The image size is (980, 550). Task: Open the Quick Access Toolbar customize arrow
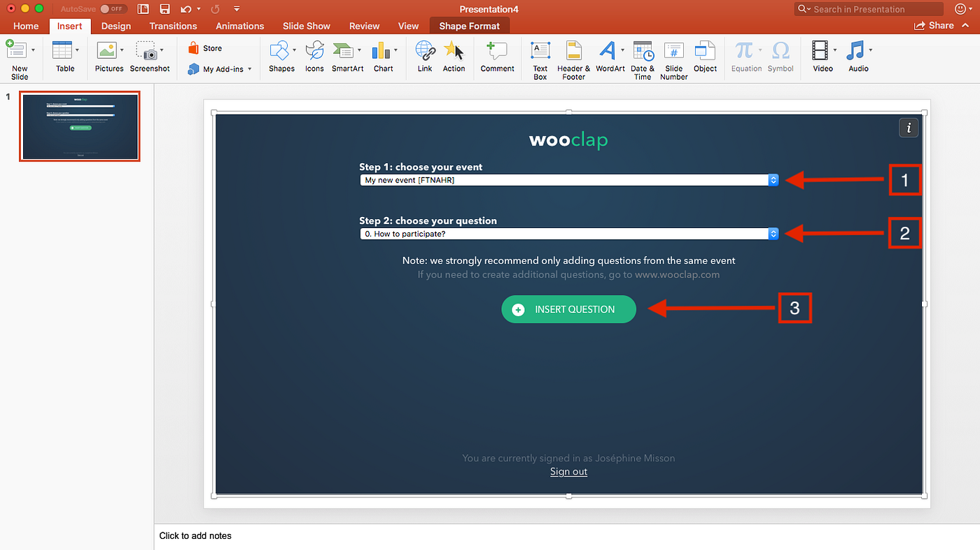(237, 9)
